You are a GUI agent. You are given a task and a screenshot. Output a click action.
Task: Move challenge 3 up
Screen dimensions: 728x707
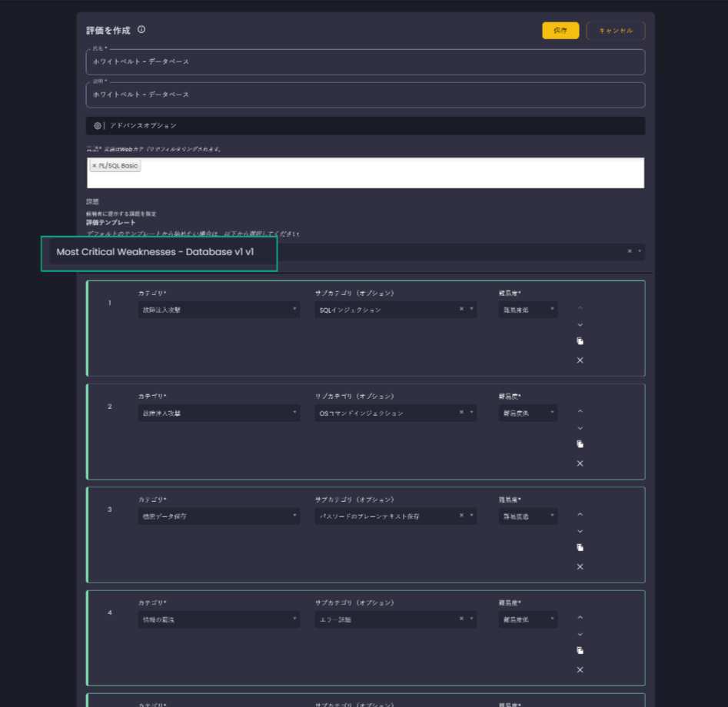pyautogui.click(x=580, y=515)
